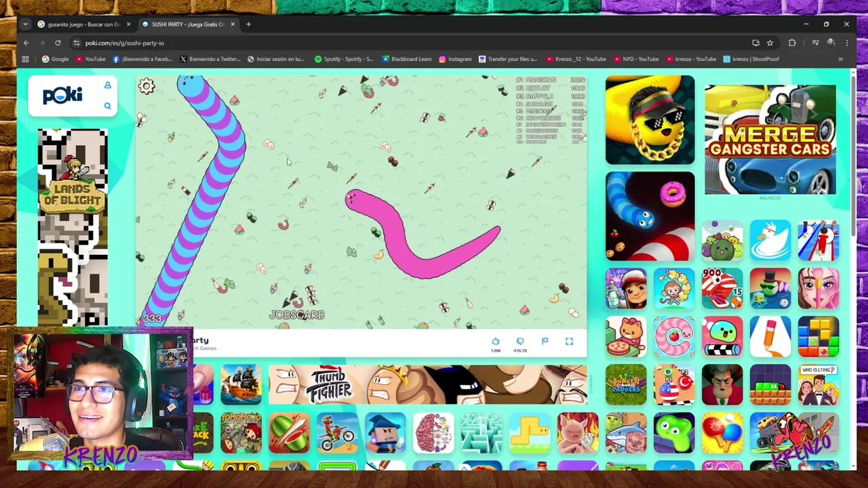868x488 pixels.
Task: Open the Lands of Blight ad banner
Action: tap(73, 227)
